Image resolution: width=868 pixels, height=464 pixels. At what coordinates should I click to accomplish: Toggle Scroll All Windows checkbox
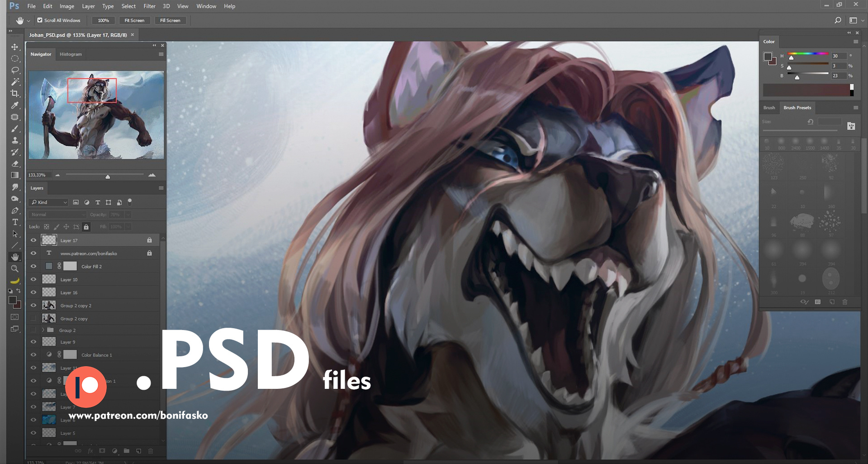coord(40,20)
